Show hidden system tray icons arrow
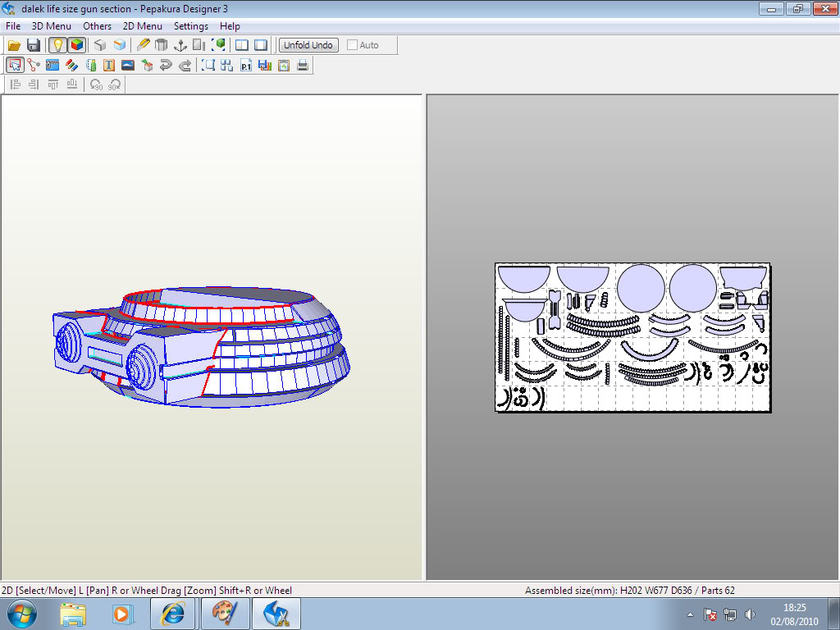The width and height of the screenshot is (840, 630). tap(690, 614)
